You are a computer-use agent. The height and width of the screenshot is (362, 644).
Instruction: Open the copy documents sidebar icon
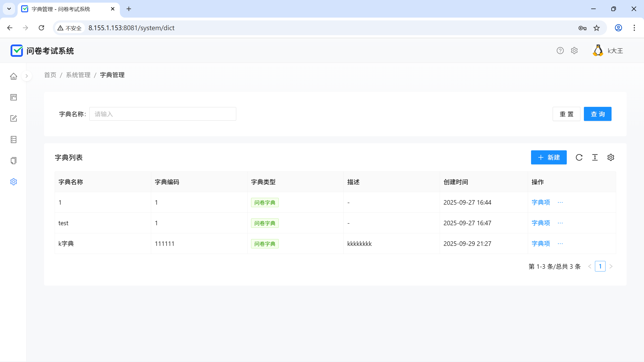tap(14, 161)
